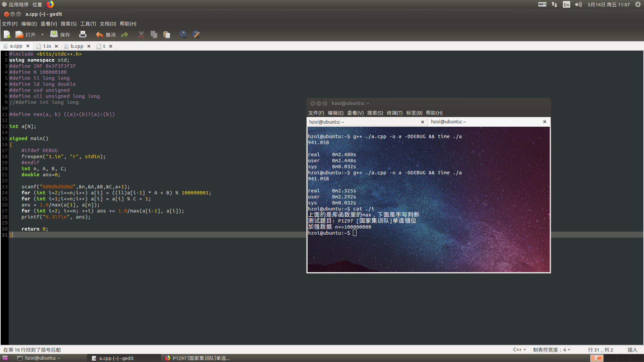Screen dimensions: 644x362
Task: Open gedit 搜索(S) menu
Action: (x=69, y=24)
